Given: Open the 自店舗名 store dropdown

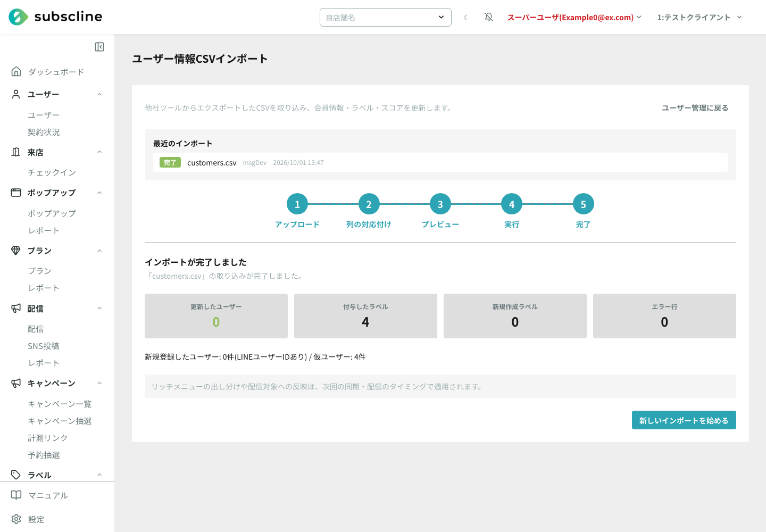Looking at the screenshot, I should 386,17.
